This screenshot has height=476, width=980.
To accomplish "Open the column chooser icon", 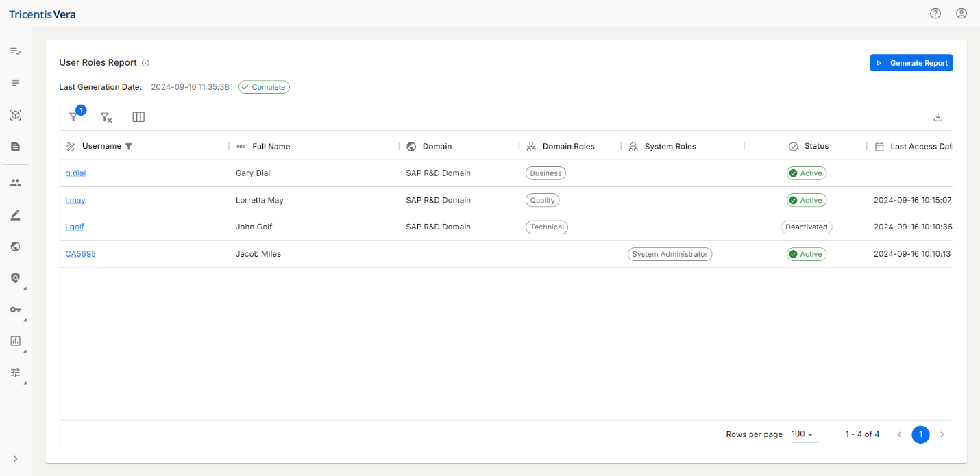I will (138, 117).
